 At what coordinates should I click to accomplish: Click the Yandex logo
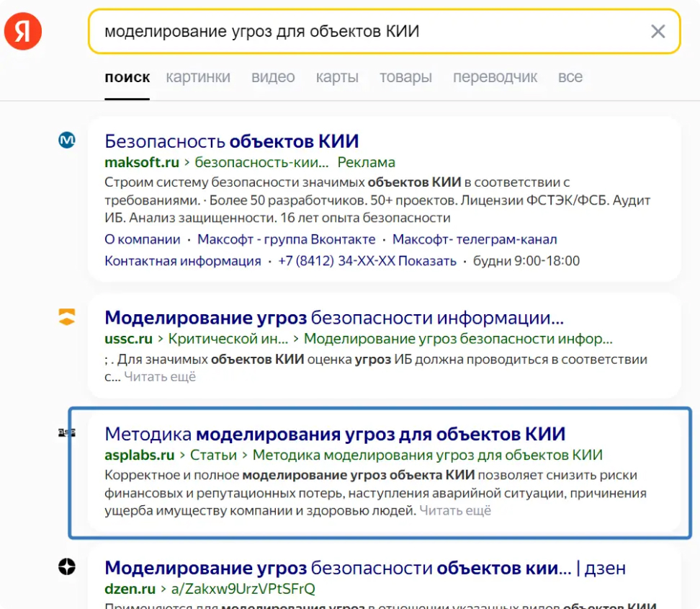tap(22, 30)
